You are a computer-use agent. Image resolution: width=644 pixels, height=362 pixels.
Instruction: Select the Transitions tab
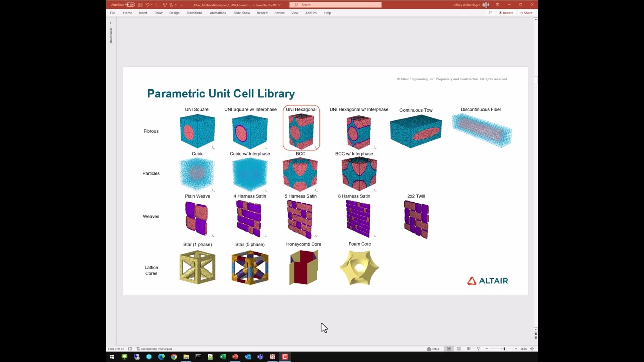tap(194, 13)
